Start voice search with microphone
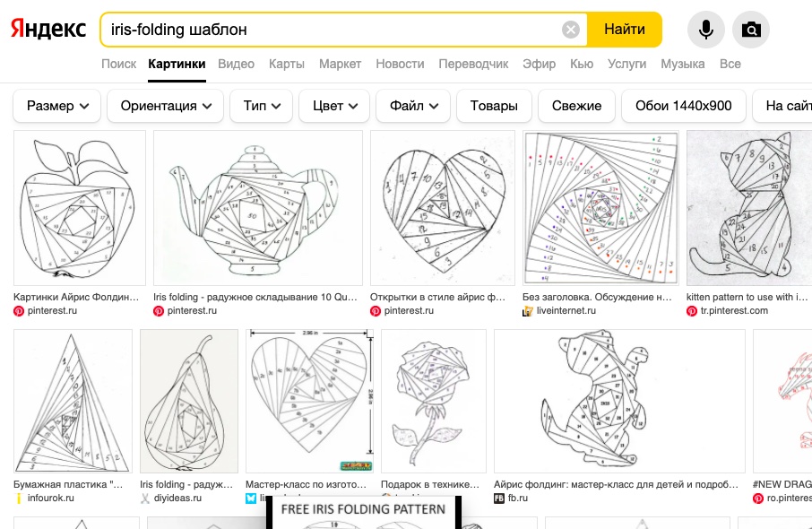Image resolution: width=812 pixels, height=529 pixels. tap(706, 30)
